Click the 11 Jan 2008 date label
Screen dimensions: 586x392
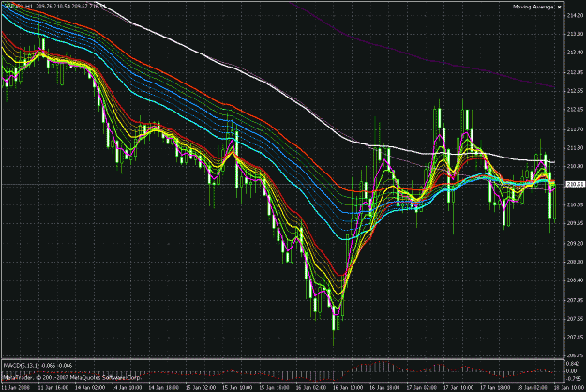pos(17,388)
